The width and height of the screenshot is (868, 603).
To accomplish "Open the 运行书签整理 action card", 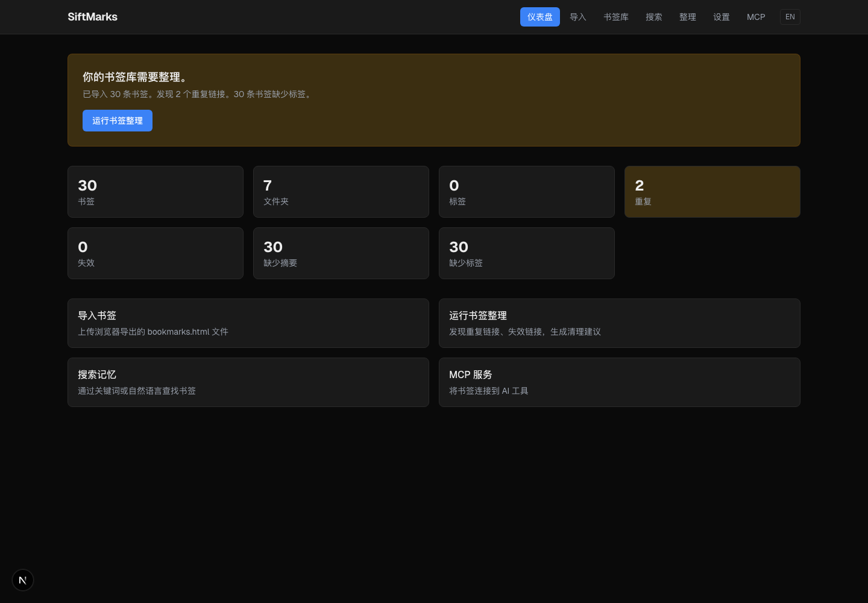I will 620,323.
